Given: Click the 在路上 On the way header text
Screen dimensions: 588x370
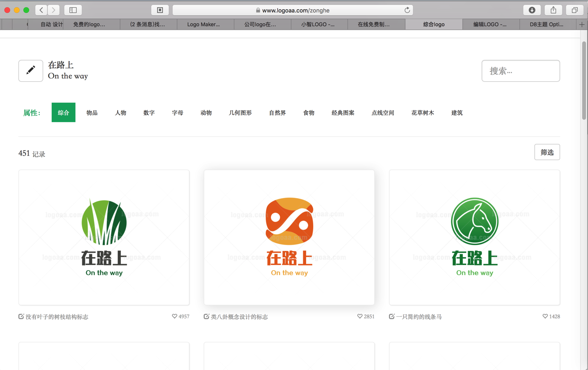Looking at the screenshot, I should 68,70.
